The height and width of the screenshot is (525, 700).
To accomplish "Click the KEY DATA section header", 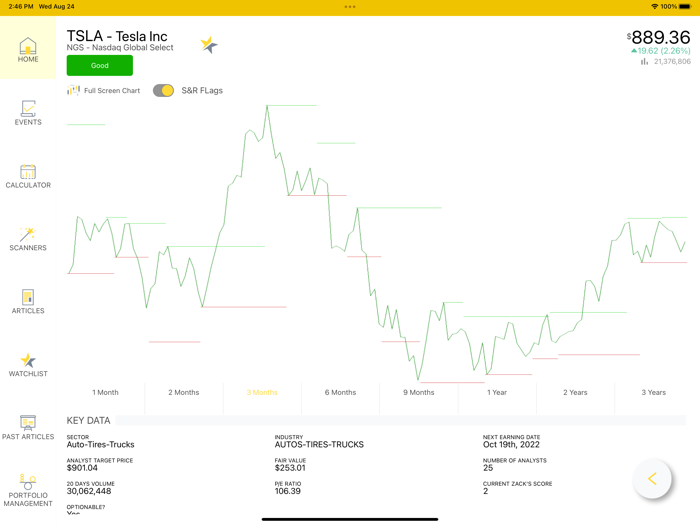I will [88, 421].
